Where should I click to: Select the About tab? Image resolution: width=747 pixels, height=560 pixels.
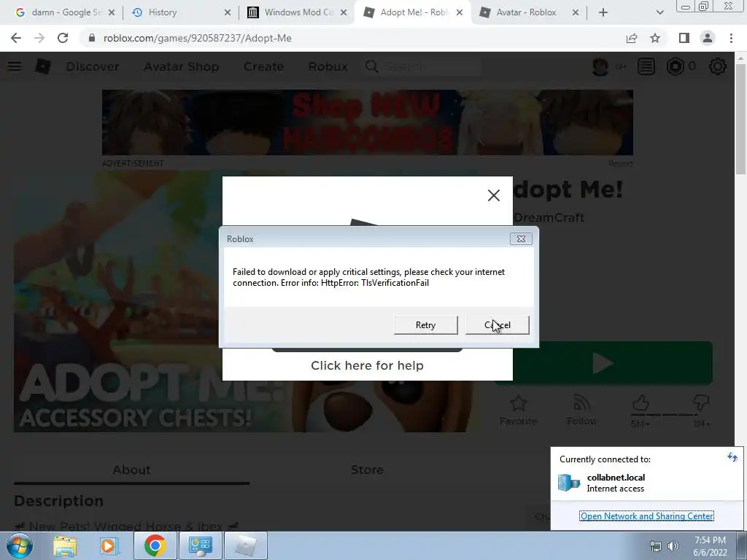pyautogui.click(x=131, y=470)
